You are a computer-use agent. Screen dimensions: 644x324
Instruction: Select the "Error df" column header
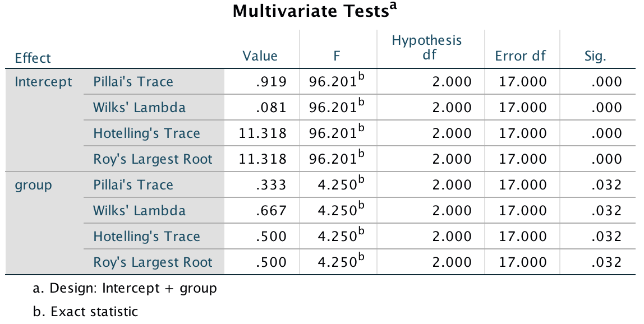[x=520, y=56]
